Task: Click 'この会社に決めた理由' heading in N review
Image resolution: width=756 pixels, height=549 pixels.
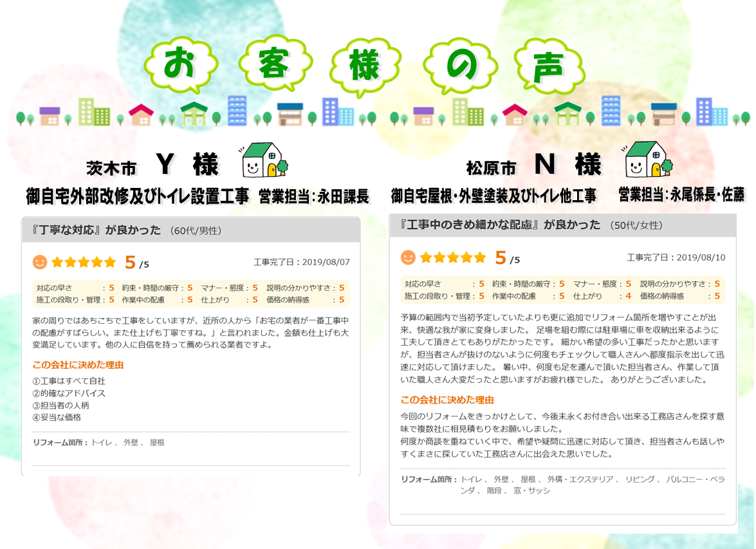Action: pyautogui.click(x=447, y=400)
